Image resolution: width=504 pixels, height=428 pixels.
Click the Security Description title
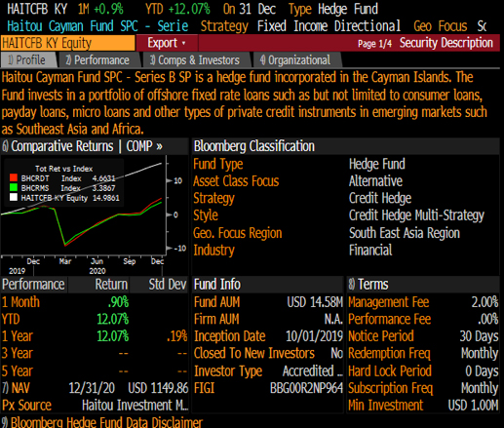click(x=446, y=43)
